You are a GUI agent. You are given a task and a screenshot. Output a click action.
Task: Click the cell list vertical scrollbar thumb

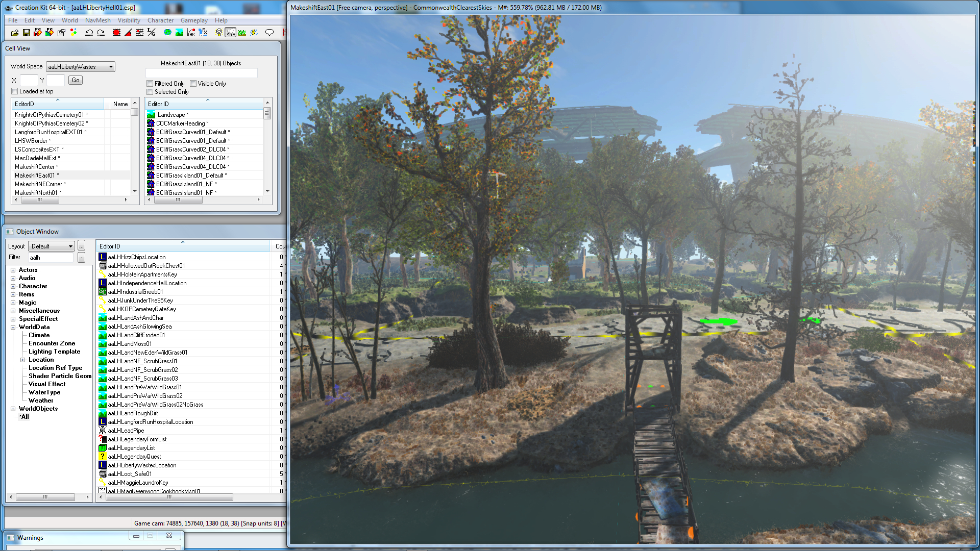134,112
